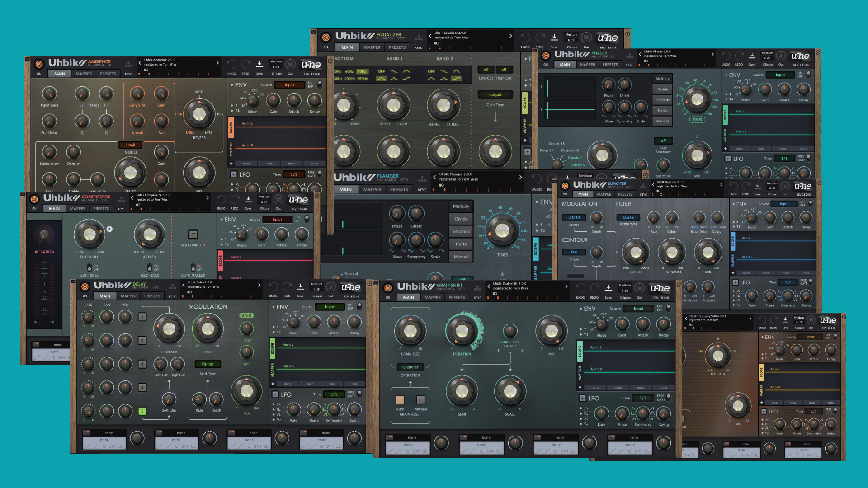The height and width of the screenshot is (488, 868).
Task: Select delay tap 5 button
Action: [x=142, y=411]
